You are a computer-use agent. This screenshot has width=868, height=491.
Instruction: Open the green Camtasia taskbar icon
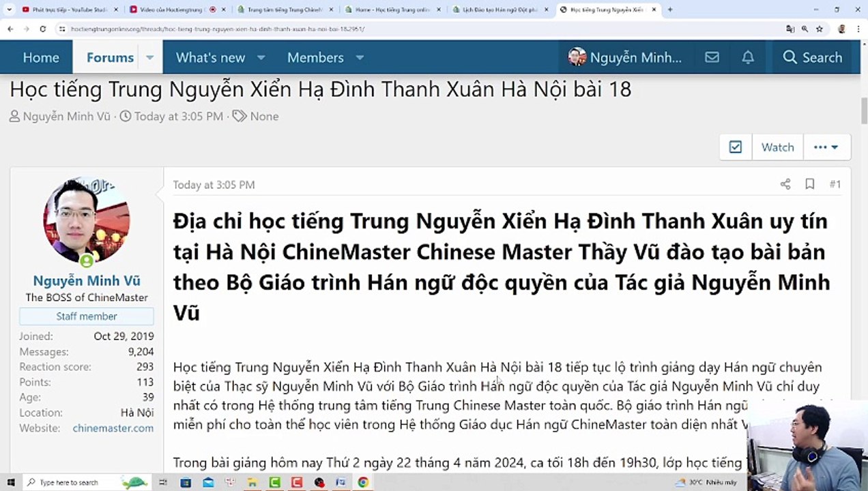pyautogui.click(x=275, y=482)
